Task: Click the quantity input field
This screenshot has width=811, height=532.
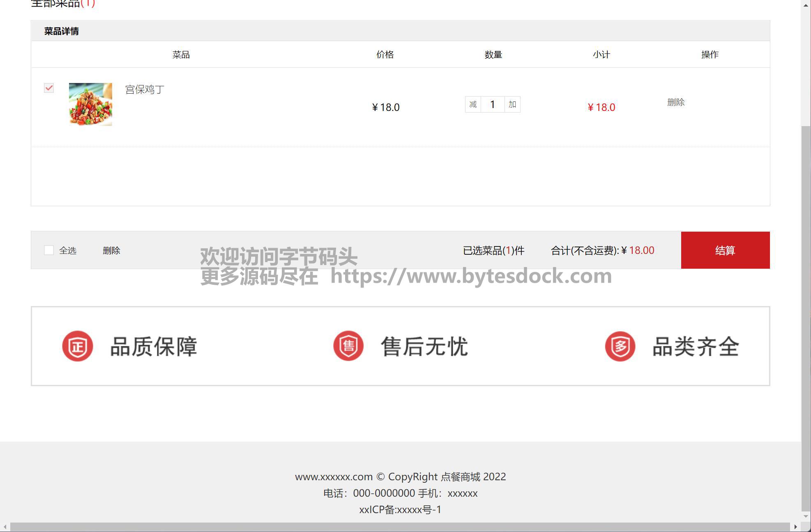Action: tap(493, 104)
